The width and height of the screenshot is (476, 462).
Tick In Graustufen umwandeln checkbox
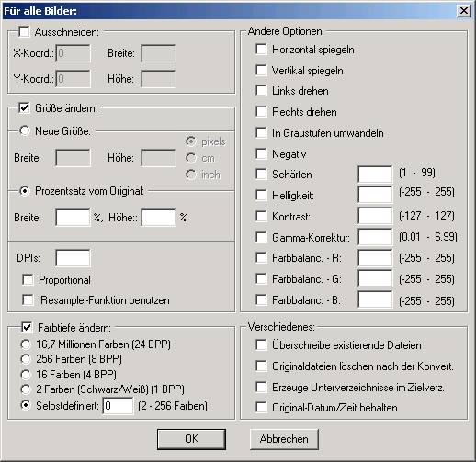coord(261,132)
